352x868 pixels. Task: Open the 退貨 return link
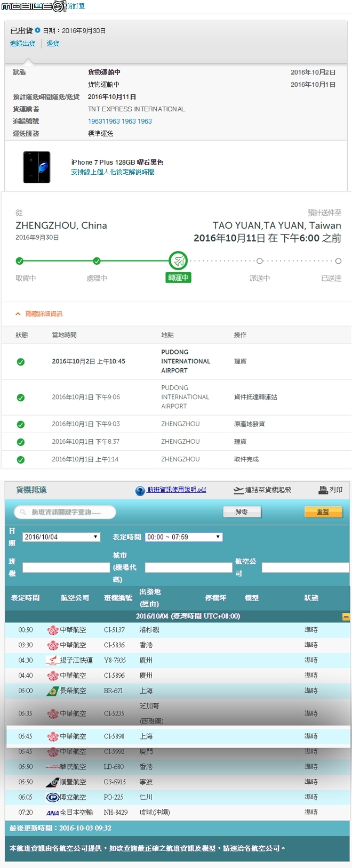point(53,44)
